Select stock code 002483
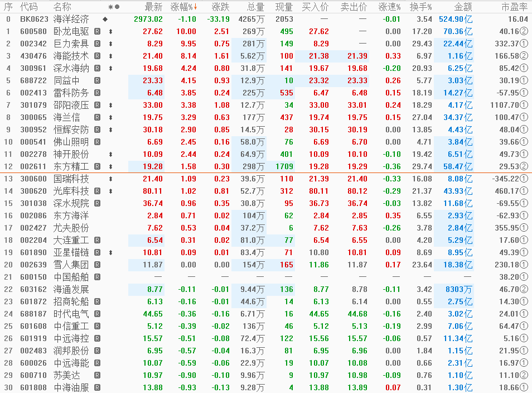Image resolution: width=532 pixels, height=393 pixels. (x=33, y=351)
